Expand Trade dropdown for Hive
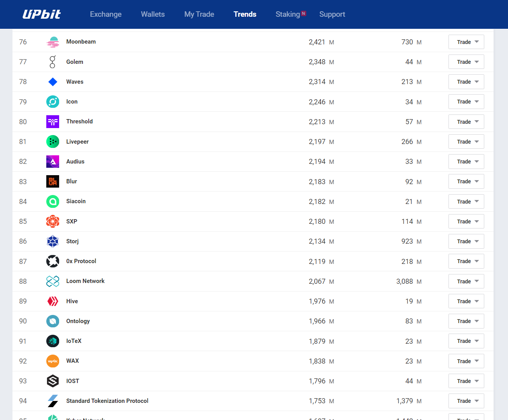 click(x=466, y=301)
